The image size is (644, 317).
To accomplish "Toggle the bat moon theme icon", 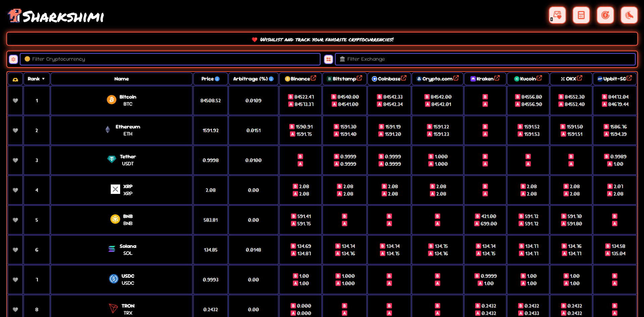I will click(629, 15).
